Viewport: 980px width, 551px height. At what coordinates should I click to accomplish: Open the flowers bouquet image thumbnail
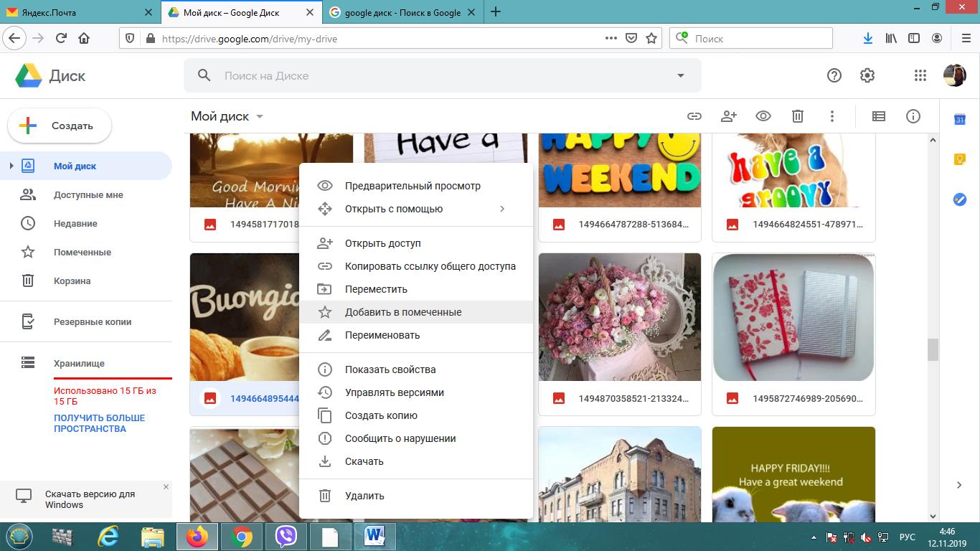tap(620, 316)
